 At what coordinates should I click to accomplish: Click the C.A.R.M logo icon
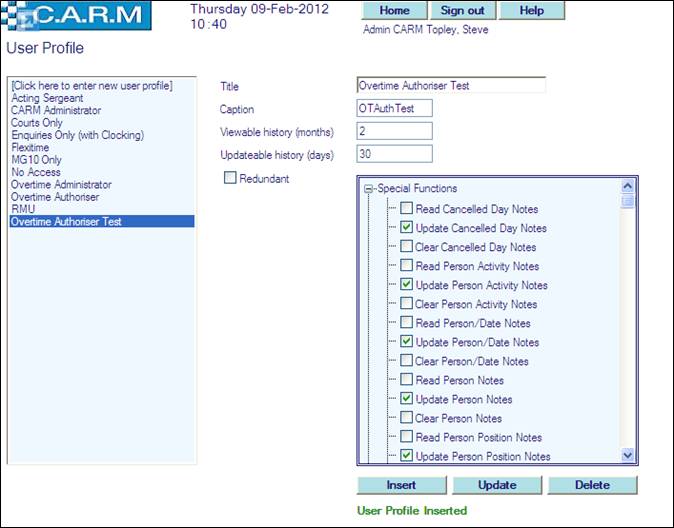tap(79, 17)
